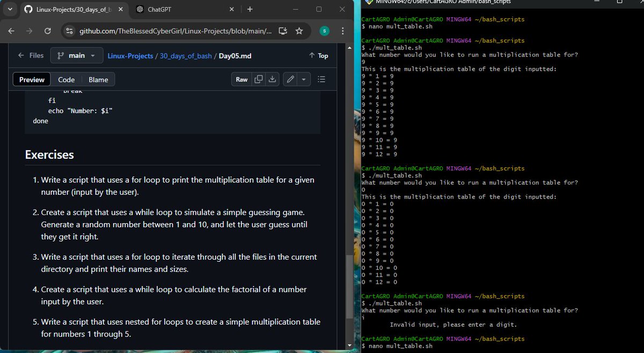Image resolution: width=644 pixels, height=353 pixels.
Task: Switch to the Linux-Projects GitHub tab
Action: (74, 9)
